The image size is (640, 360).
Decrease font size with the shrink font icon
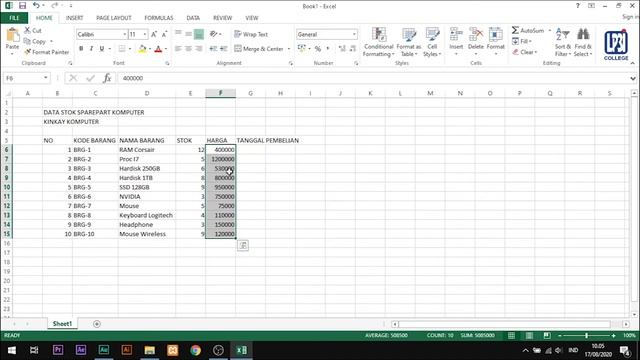point(164,34)
